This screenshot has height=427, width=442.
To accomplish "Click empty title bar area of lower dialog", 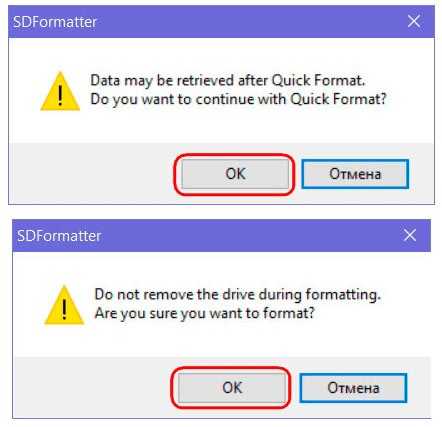I will click(x=250, y=236).
